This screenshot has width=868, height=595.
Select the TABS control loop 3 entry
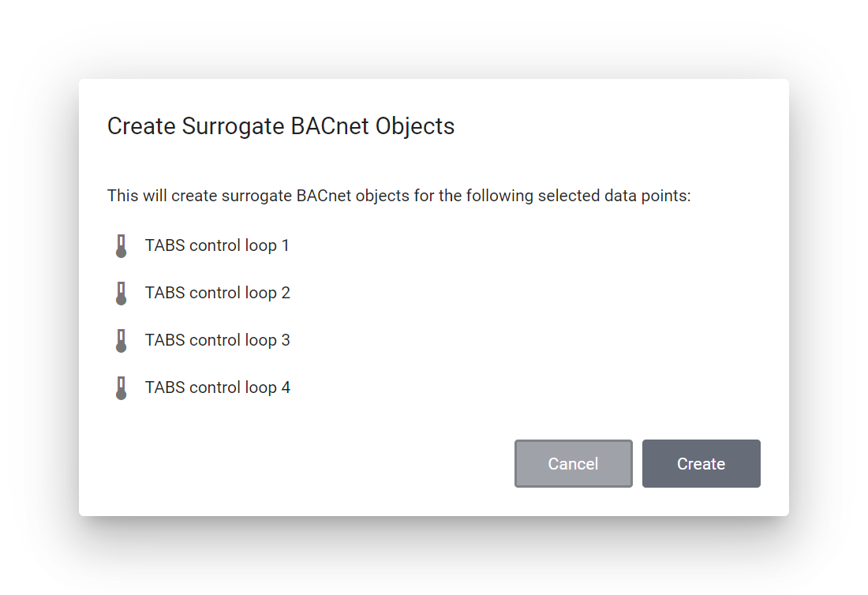(x=217, y=340)
